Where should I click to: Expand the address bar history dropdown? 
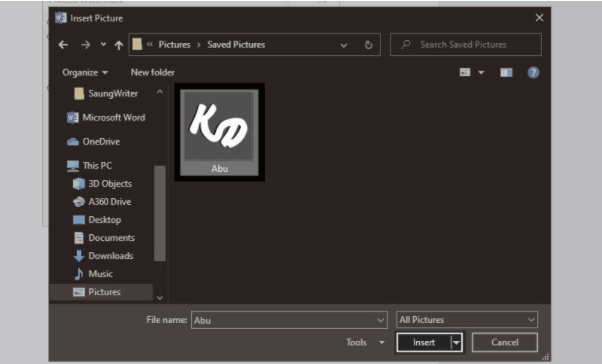click(344, 45)
